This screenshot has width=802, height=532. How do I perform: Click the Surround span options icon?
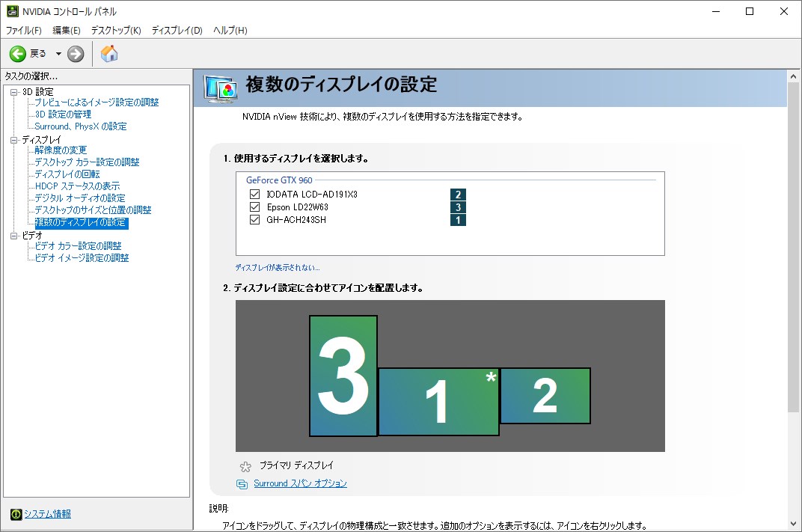pos(242,484)
